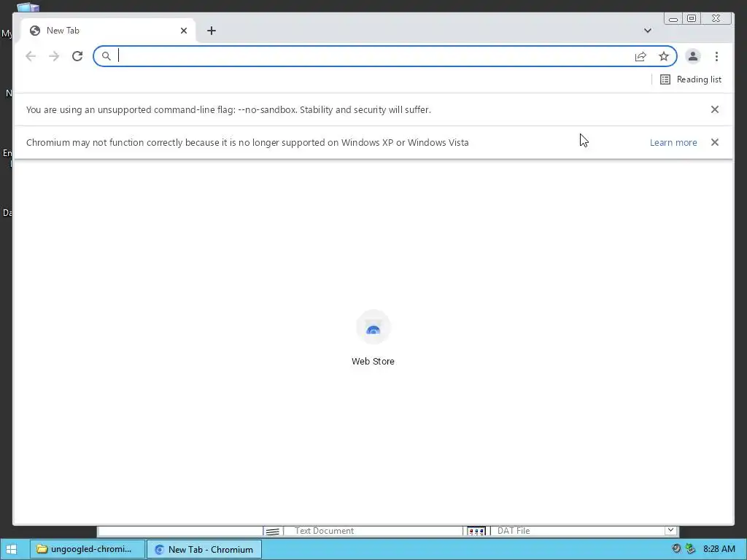747x560 pixels.
Task: Maximize the Chromium window
Action: (x=692, y=18)
